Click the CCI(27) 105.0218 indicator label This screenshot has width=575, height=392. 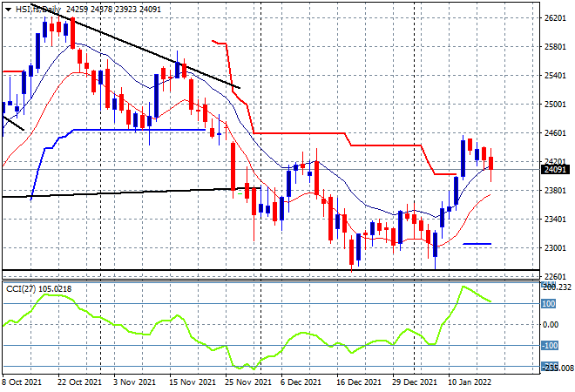(38, 289)
